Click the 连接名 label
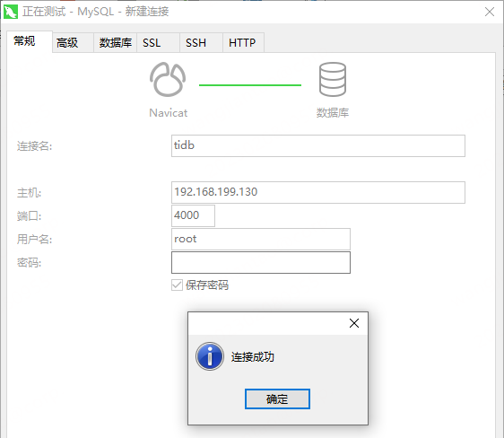Image resolution: width=504 pixels, height=438 pixels. click(x=34, y=146)
